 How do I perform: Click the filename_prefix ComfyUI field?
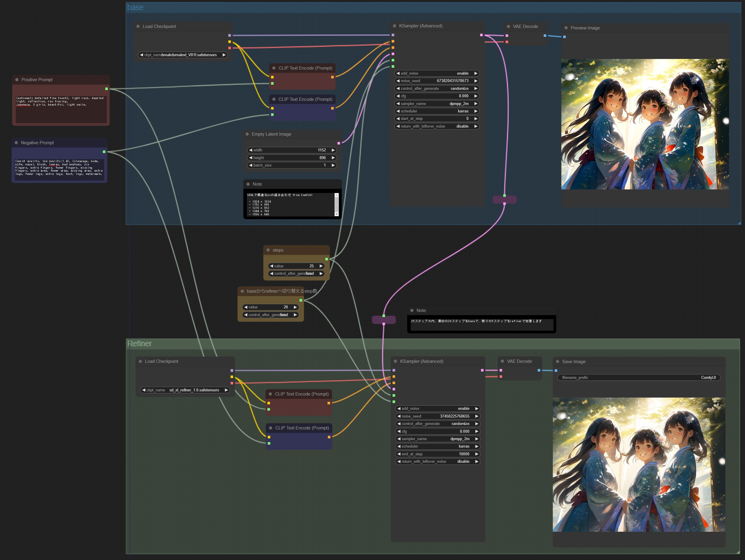(639, 378)
